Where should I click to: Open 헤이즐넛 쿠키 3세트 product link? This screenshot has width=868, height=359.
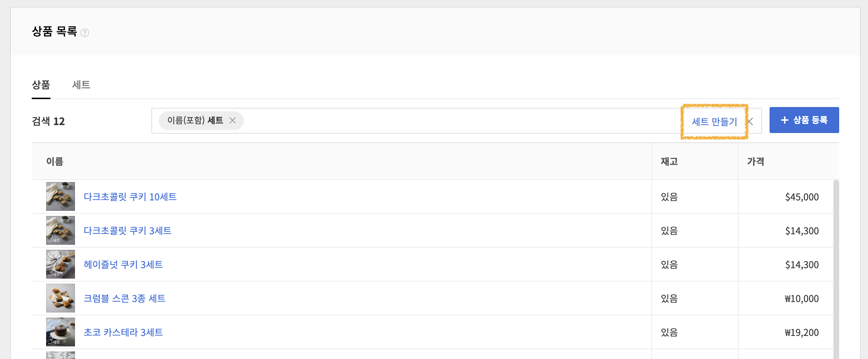123,265
